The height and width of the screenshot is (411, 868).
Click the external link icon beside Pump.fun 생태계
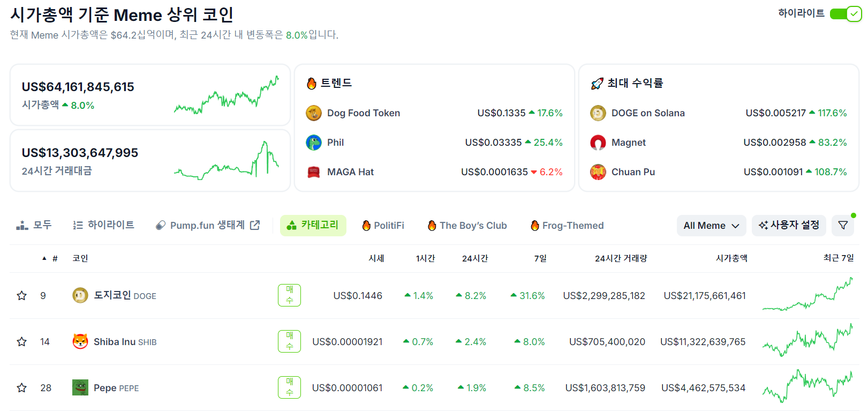click(x=255, y=226)
